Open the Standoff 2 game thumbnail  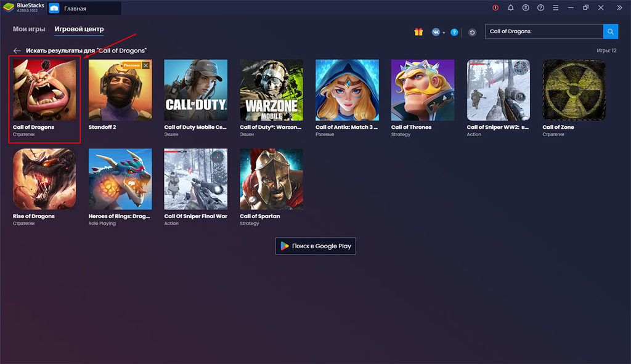[x=120, y=90]
